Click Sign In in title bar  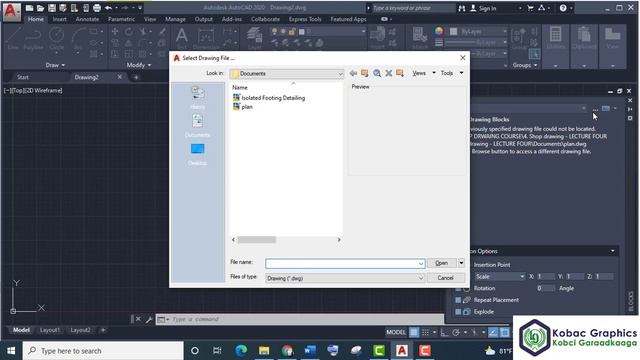tap(483, 8)
